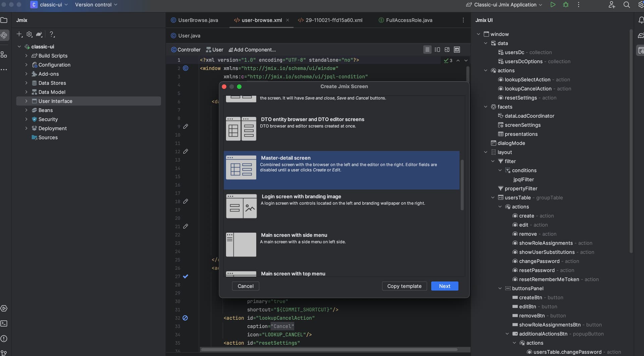This screenshot has height=356, width=644.
Task: Click the add collaborator profile icon
Action: [612, 5]
